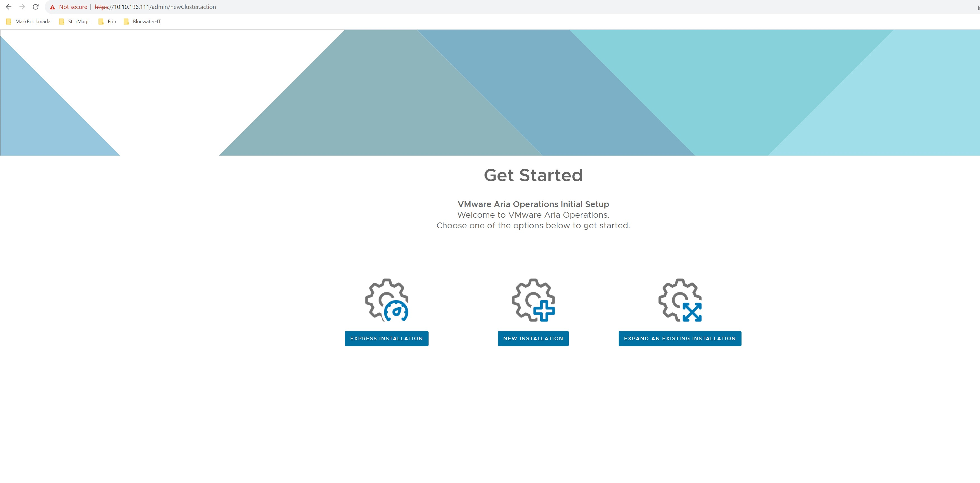
Task: Start the Express Installation
Action: [387, 339]
